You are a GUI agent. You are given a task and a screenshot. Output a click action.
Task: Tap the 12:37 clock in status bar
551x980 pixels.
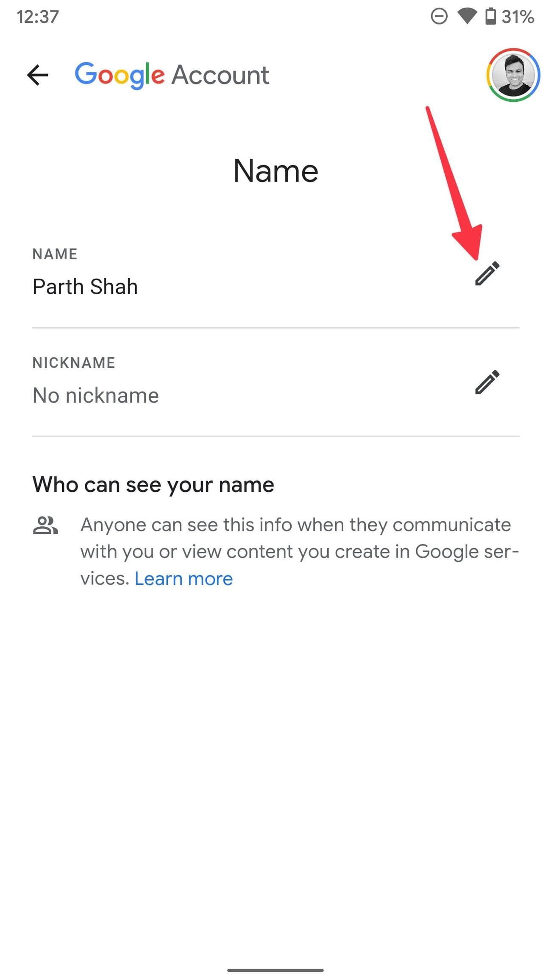(x=38, y=17)
